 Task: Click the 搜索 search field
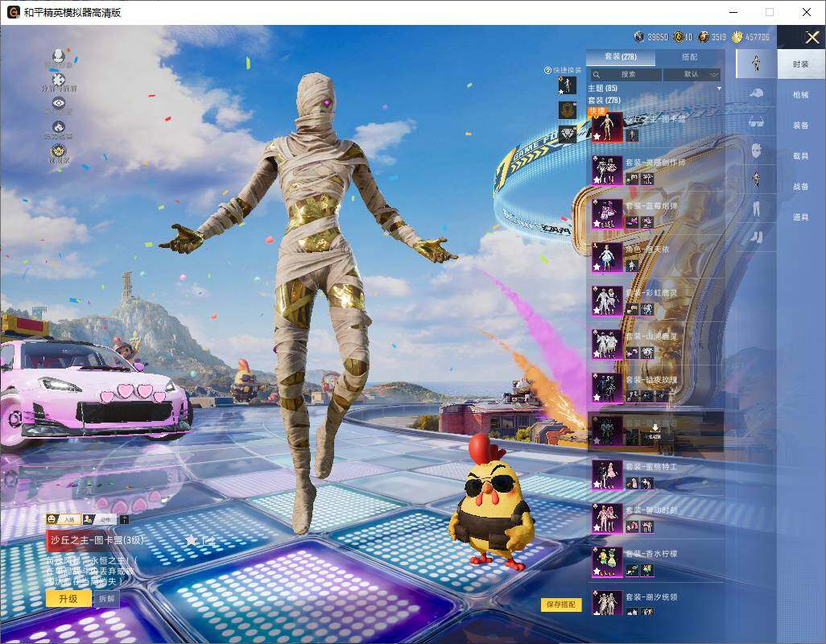[625, 74]
